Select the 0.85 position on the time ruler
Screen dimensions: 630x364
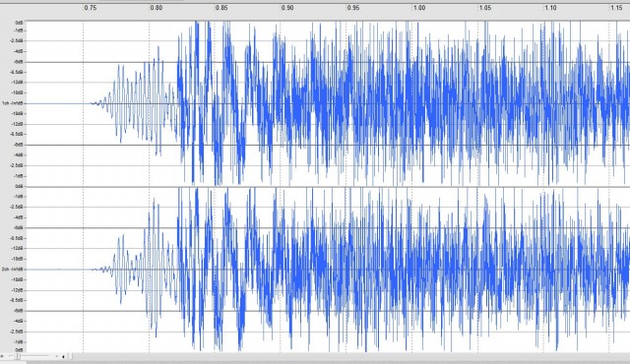click(221, 8)
